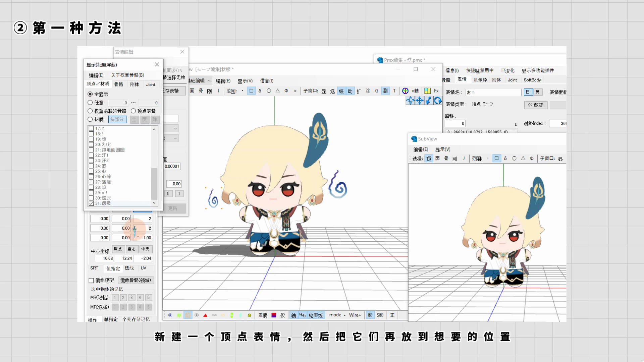Screen dimensions: 644x362
Task: Toggle S影 self-shadow in bottom toolbar
Action: [x=380, y=315]
